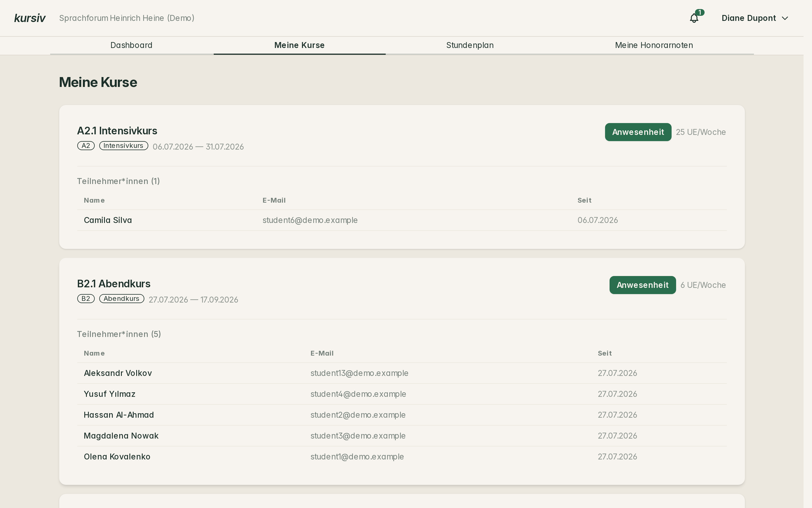Select participant Aleksandr Volkov

[x=118, y=373]
